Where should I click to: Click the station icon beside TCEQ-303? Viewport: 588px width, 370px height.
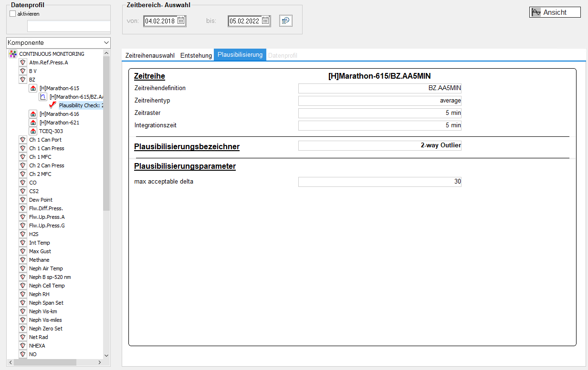pyautogui.click(x=33, y=131)
